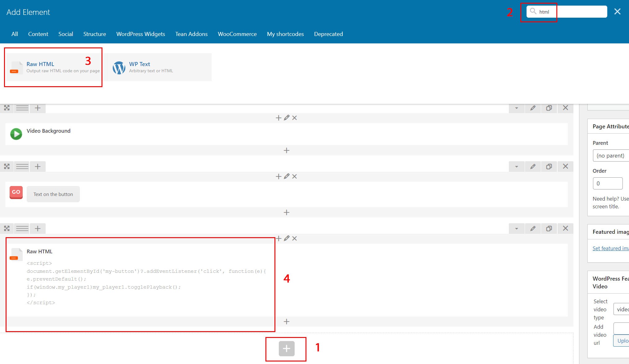Click the gray add element plus button
629x364 pixels.
click(286, 349)
